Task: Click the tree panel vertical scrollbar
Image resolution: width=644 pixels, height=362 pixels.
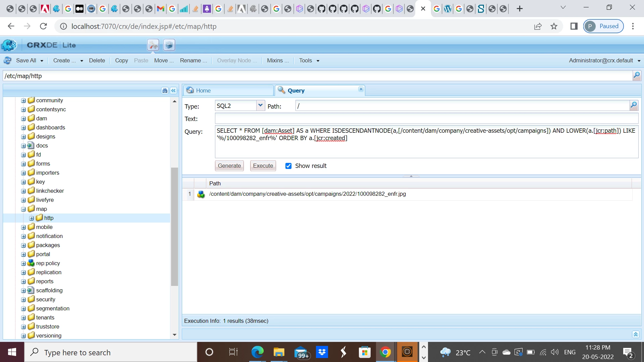Action: 174,226
